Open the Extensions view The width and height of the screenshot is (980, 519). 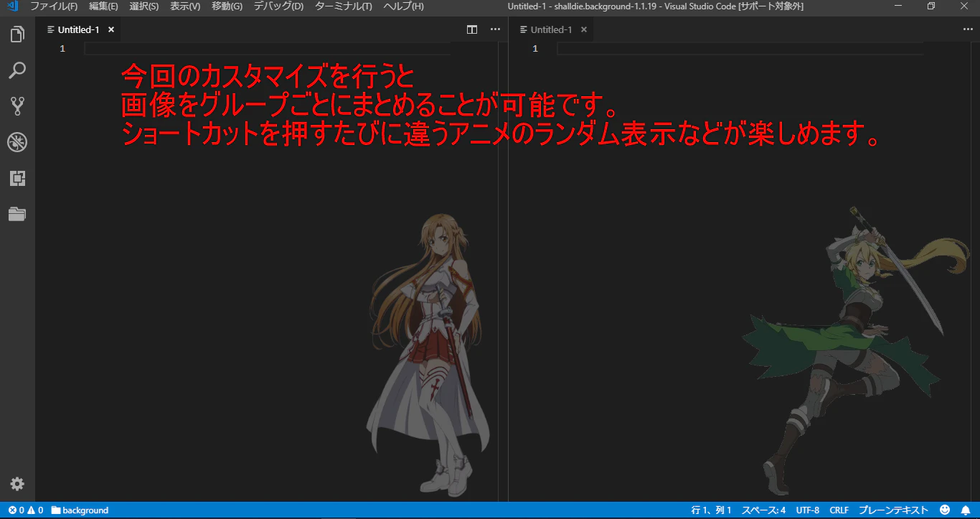pyautogui.click(x=17, y=178)
